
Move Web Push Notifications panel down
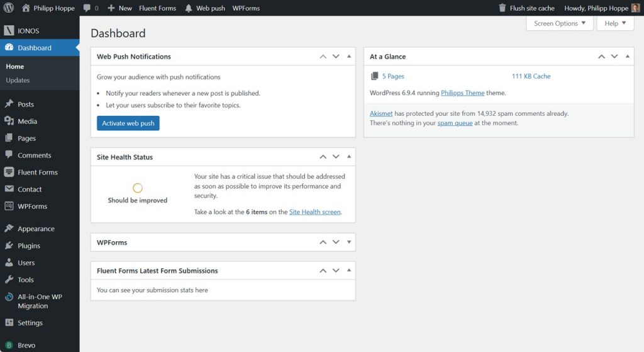(336, 56)
